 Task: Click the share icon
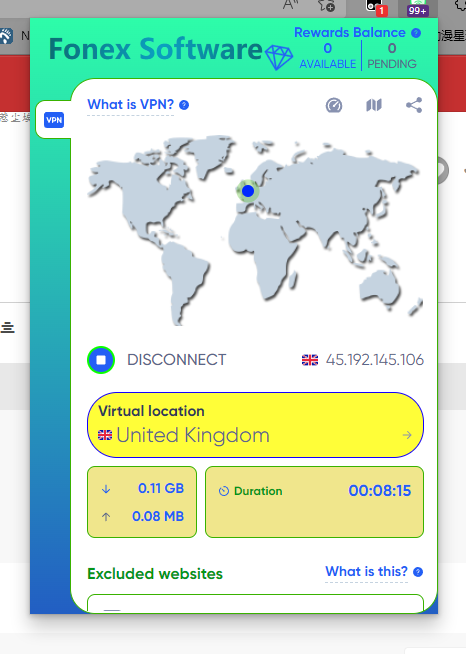click(414, 105)
